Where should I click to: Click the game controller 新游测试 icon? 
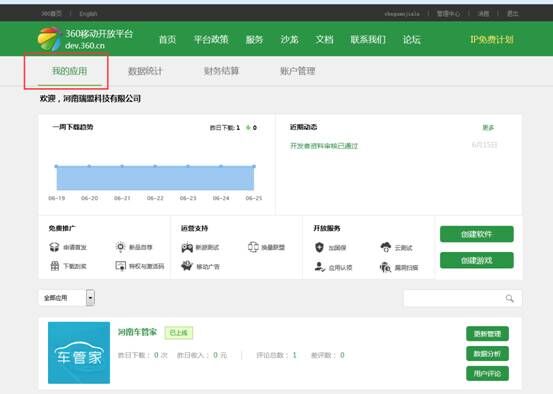pyautogui.click(x=187, y=247)
